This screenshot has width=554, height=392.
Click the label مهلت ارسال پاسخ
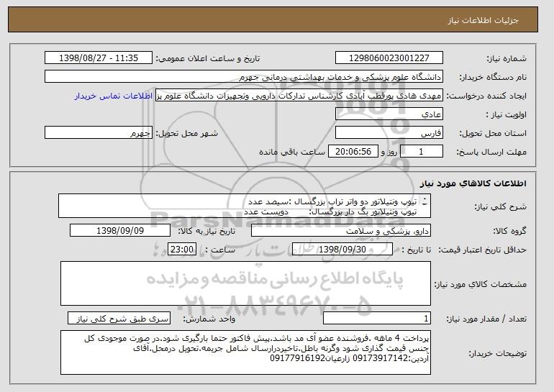pos(491,152)
